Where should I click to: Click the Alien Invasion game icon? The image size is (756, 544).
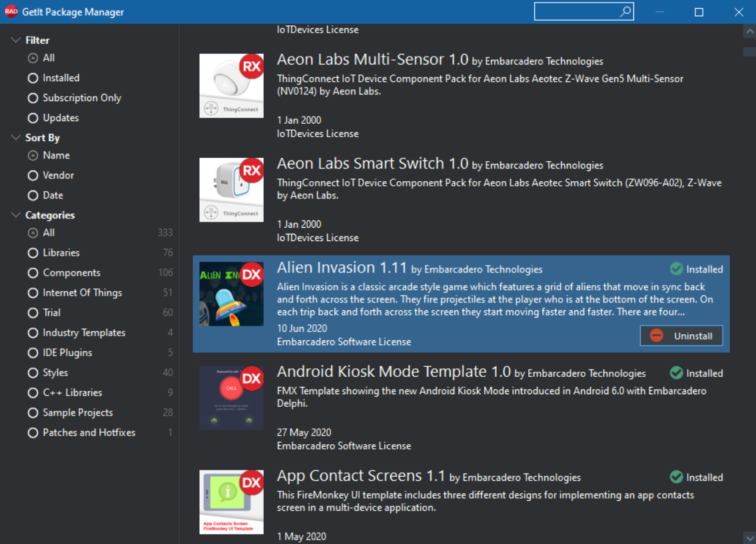click(x=231, y=294)
